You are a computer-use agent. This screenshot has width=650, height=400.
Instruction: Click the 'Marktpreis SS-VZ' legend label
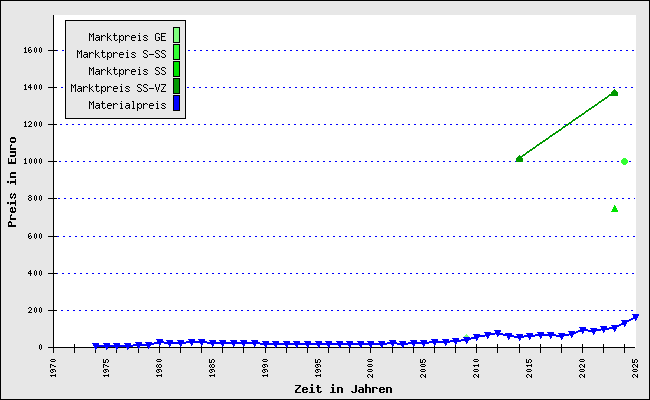point(118,88)
